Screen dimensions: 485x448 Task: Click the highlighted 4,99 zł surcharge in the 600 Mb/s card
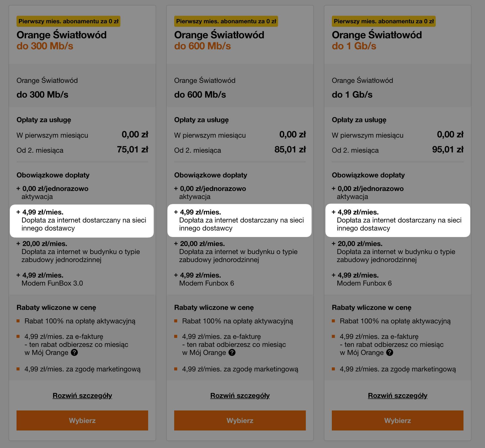239,220
